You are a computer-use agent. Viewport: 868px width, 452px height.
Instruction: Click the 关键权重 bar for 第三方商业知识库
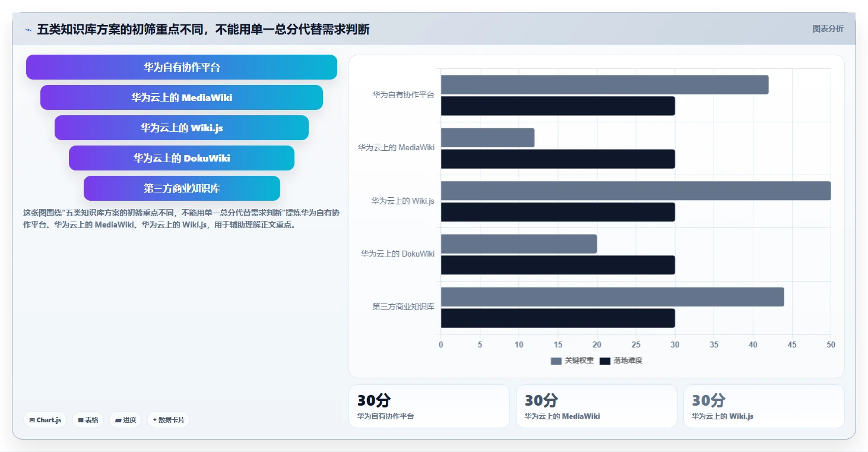612,297
